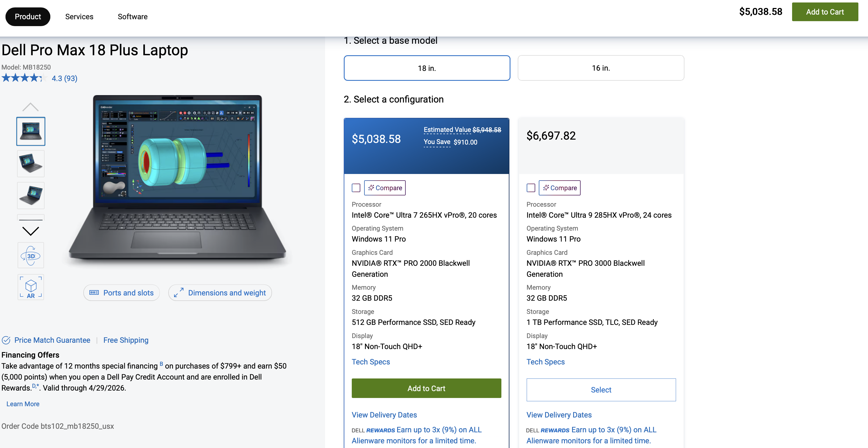Expand the Estimated Value price details

[447, 130]
